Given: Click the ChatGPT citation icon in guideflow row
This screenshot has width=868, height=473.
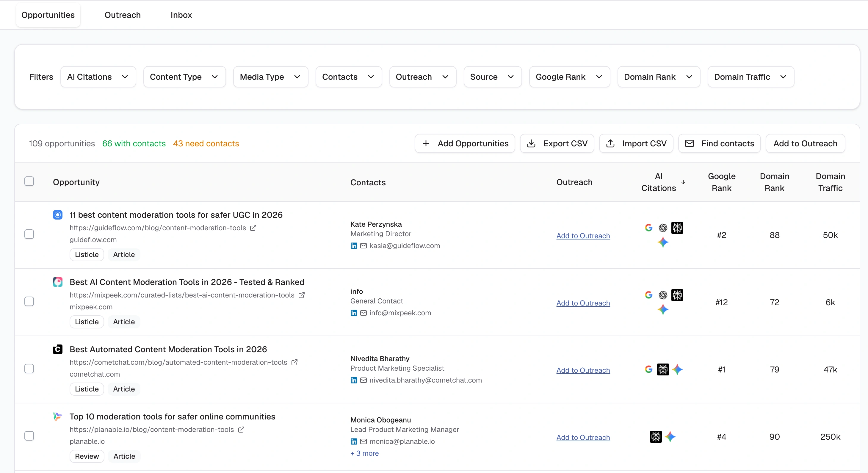Looking at the screenshot, I should pyautogui.click(x=663, y=228).
